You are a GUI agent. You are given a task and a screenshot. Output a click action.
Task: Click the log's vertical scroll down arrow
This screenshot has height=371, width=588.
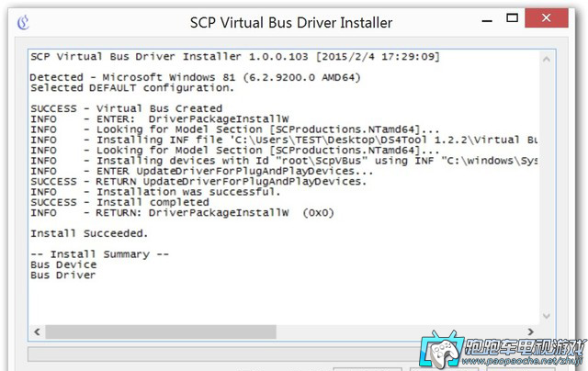click(547, 316)
